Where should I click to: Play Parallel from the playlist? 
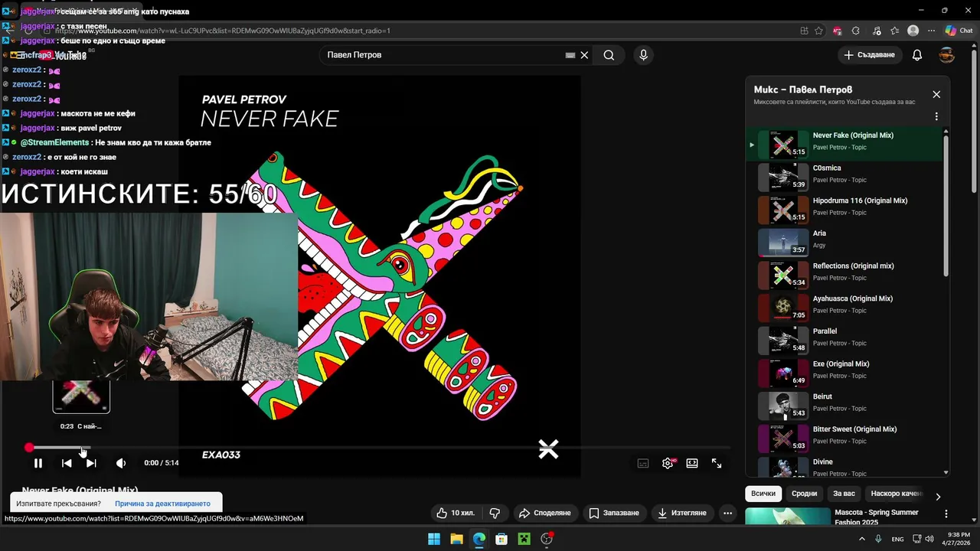[x=844, y=340]
